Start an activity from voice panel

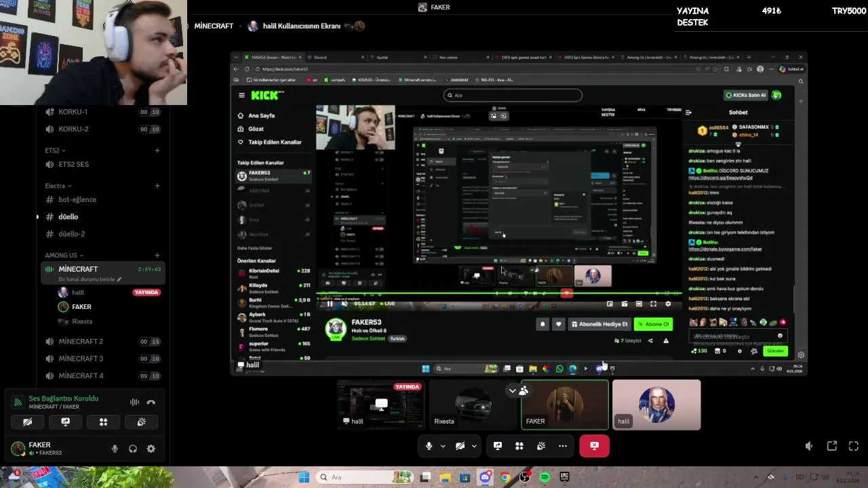(103, 422)
